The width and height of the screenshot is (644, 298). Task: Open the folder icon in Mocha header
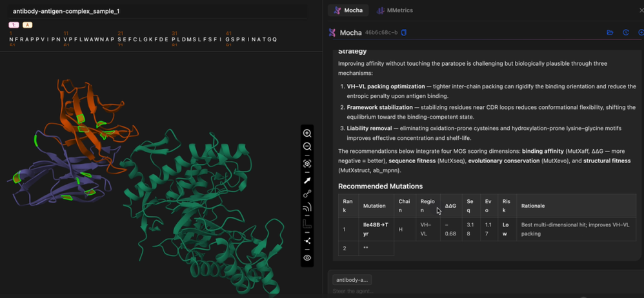point(610,32)
